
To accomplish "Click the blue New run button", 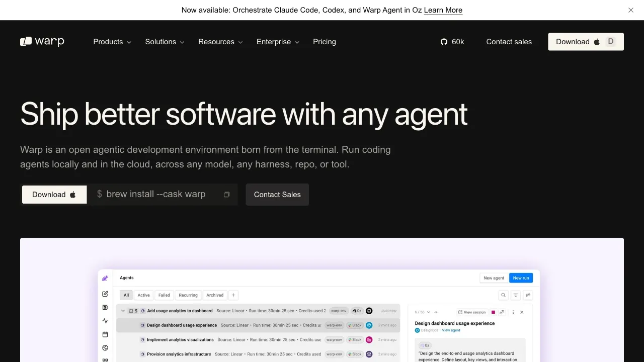I will (x=521, y=278).
